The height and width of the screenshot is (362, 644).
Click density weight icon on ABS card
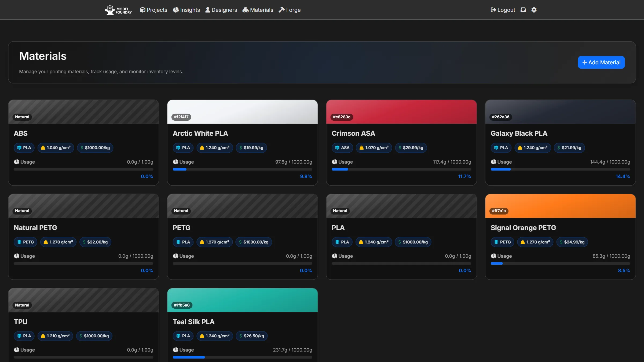coord(43,148)
